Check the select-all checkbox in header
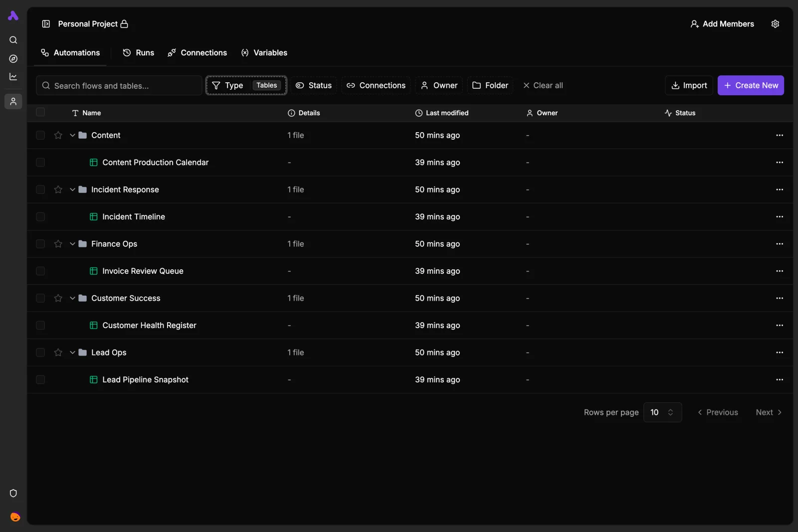The image size is (798, 532). point(40,112)
